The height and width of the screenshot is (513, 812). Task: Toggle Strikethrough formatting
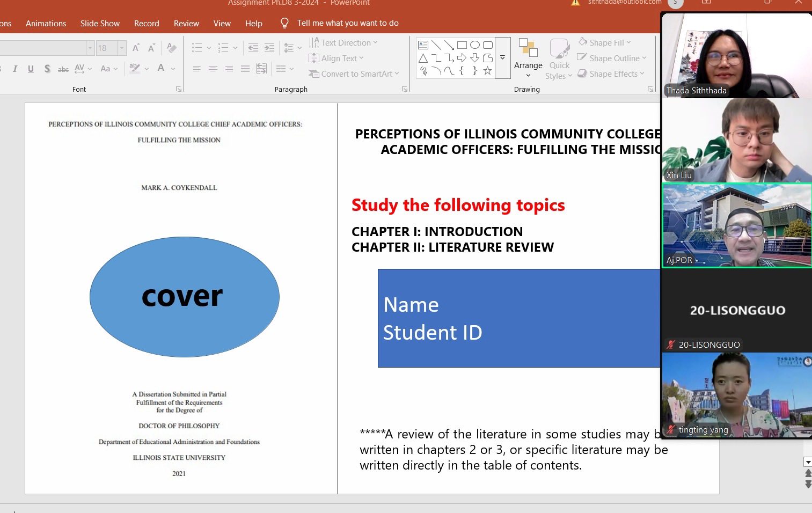(63, 69)
